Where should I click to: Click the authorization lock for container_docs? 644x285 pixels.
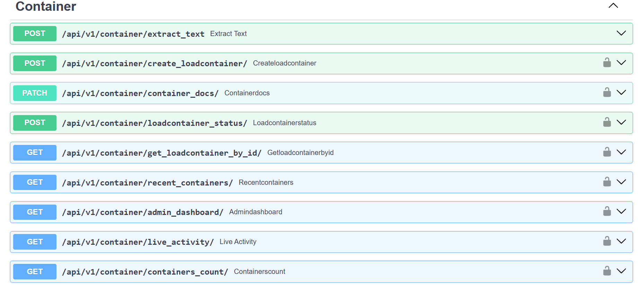(x=607, y=93)
